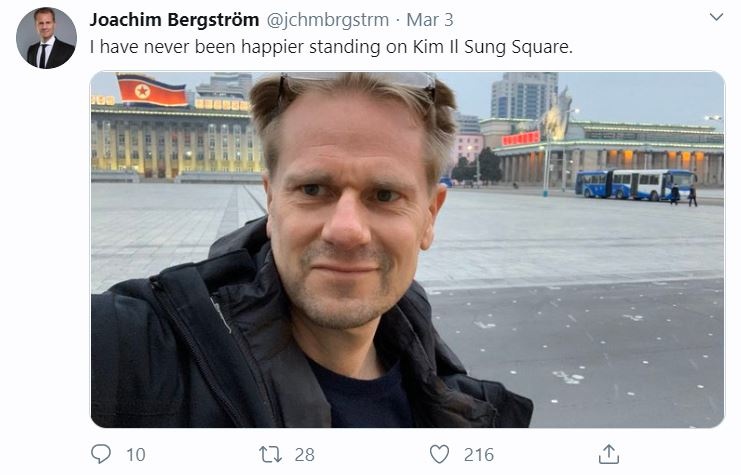This screenshot has height=475, width=741.
Task: Click the like count 216
Action: point(479,455)
